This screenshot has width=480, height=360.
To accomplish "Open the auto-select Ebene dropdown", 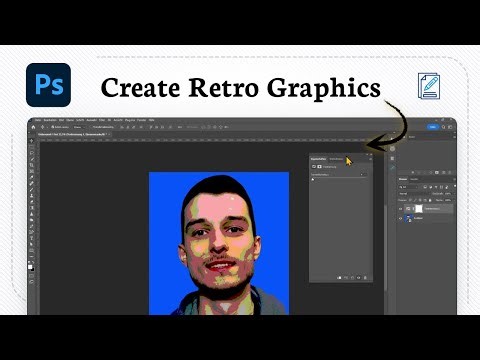I will (79, 127).
